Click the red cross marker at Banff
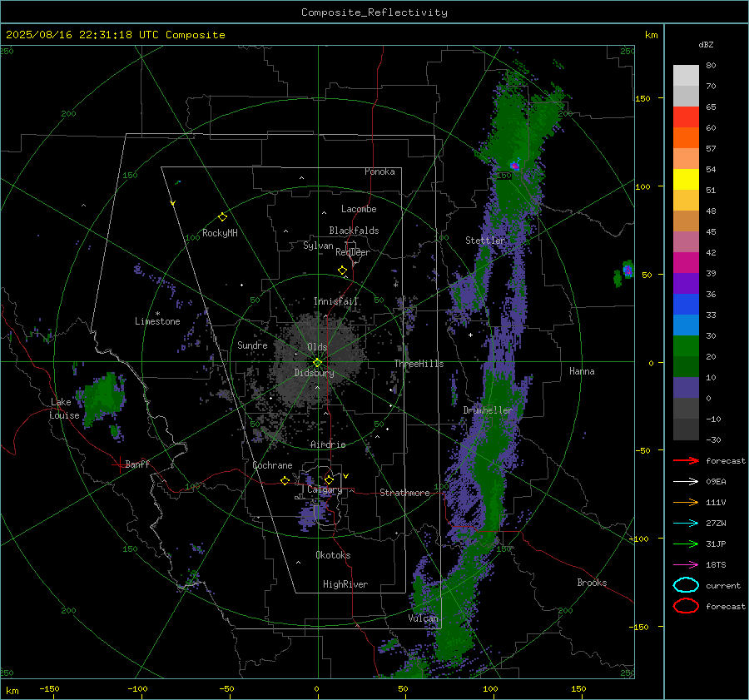This screenshot has height=700, width=749. (x=119, y=464)
